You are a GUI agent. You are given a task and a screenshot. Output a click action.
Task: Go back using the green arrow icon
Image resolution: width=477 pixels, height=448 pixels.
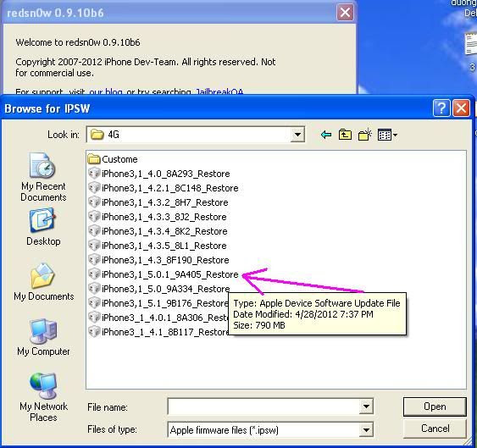[x=326, y=135]
